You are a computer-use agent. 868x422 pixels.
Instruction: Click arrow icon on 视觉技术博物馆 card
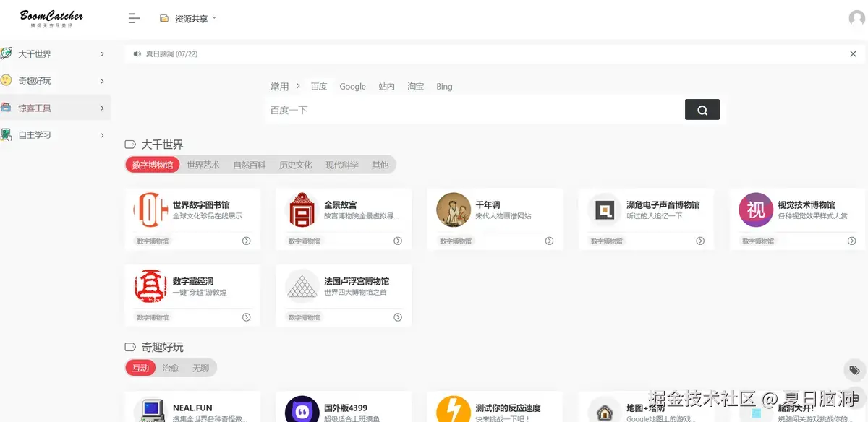click(x=851, y=241)
